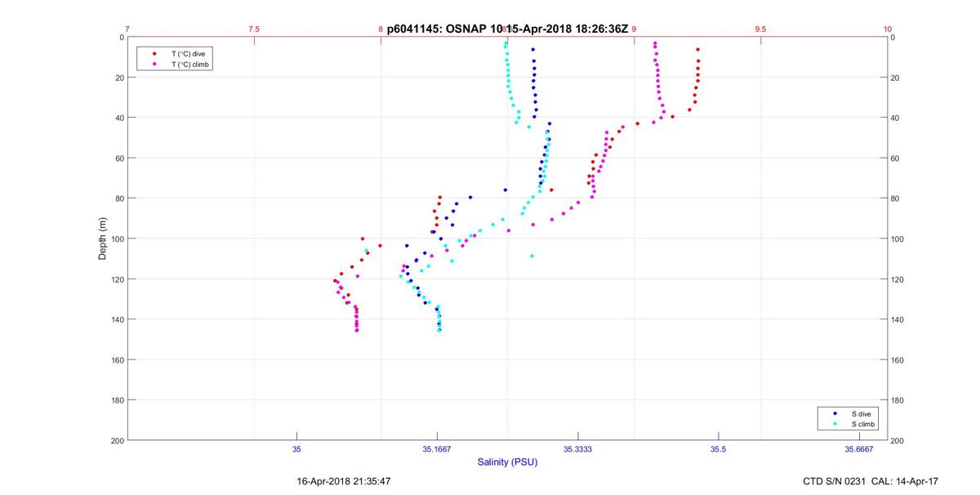Click the blue 'S dive' legend marker

[x=835, y=414]
